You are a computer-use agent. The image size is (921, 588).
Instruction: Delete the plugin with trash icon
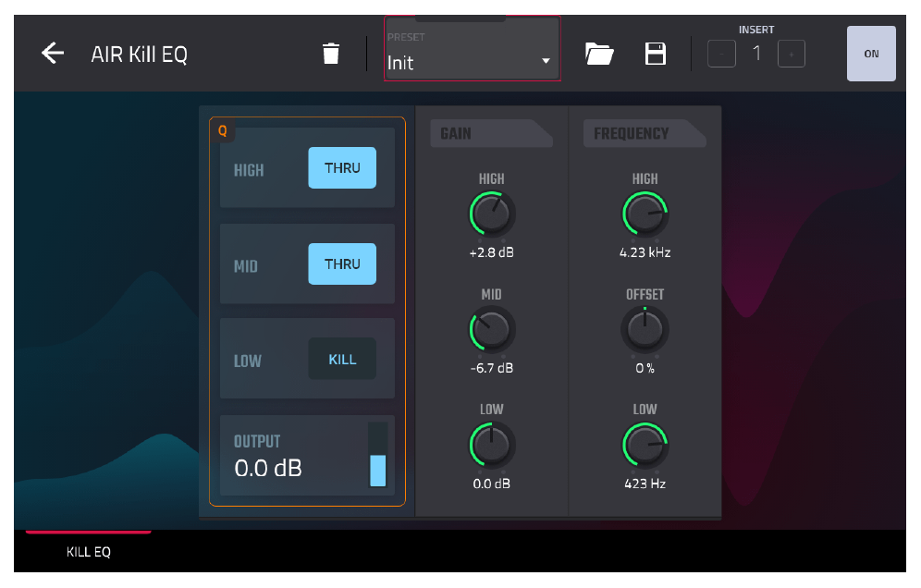click(331, 54)
